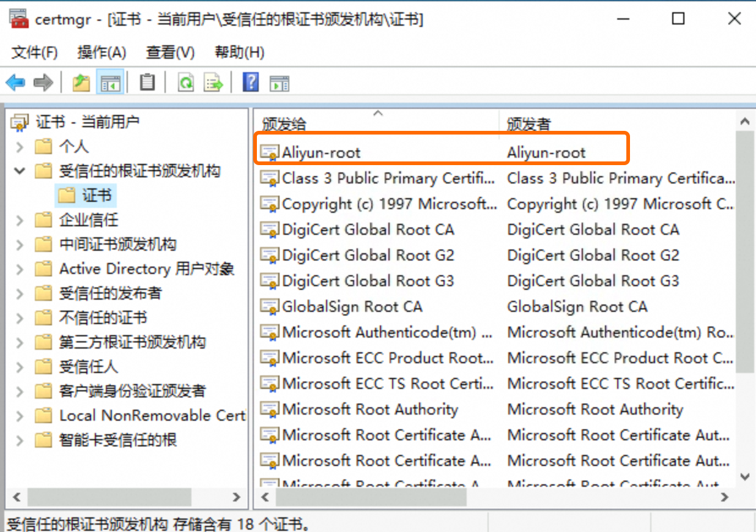Click the certificate icon beside 证书 - 当前用户
Viewport: 756px width, 532px height.
(20, 122)
